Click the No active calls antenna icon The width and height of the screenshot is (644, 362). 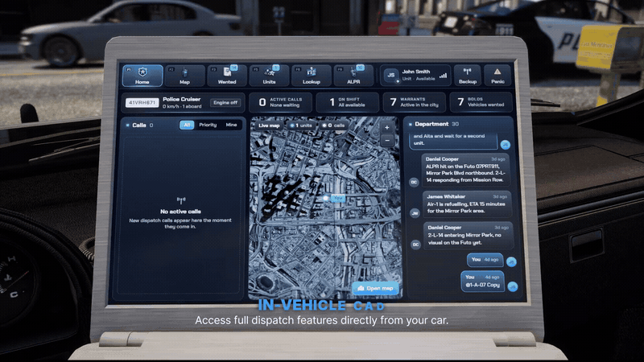click(180, 200)
